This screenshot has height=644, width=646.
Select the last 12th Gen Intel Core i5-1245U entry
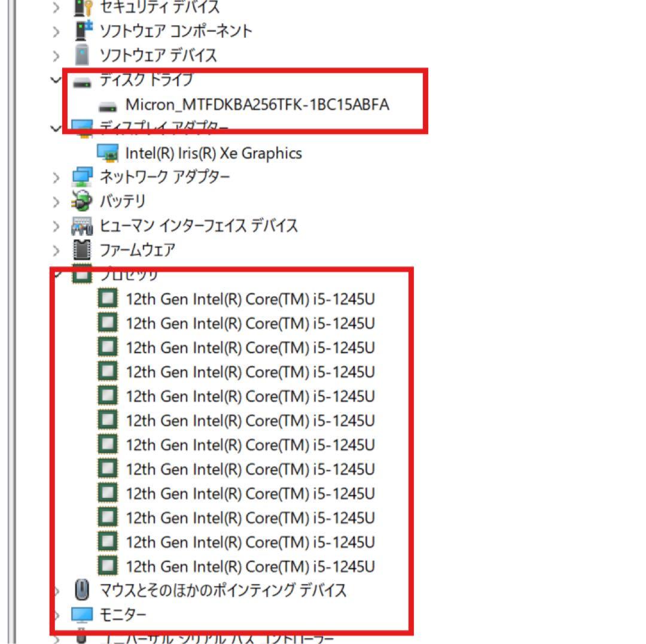click(x=251, y=566)
